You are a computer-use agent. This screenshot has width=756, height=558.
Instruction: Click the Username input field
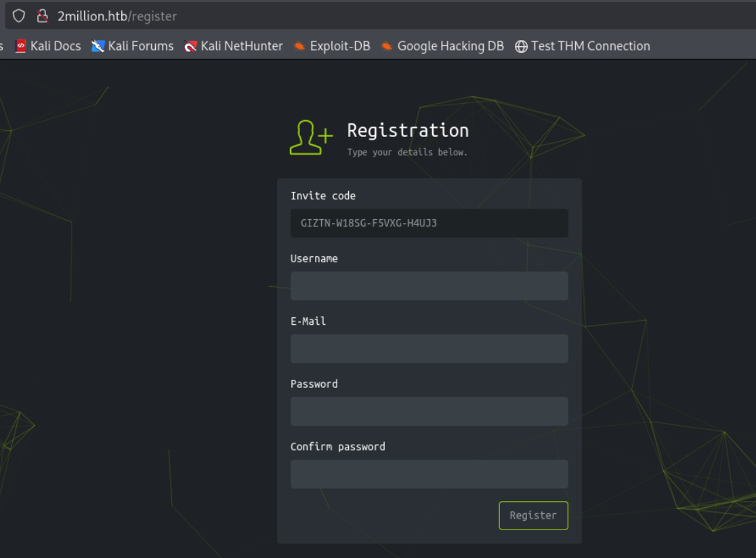[429, 285]
